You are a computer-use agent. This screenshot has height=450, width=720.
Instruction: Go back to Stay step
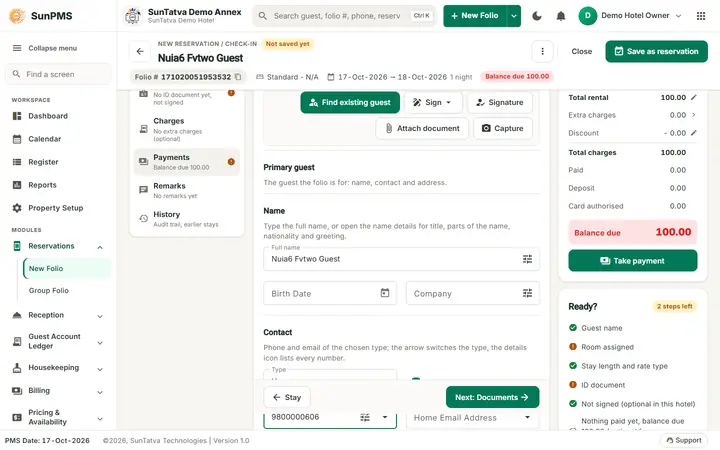(287, 397)
